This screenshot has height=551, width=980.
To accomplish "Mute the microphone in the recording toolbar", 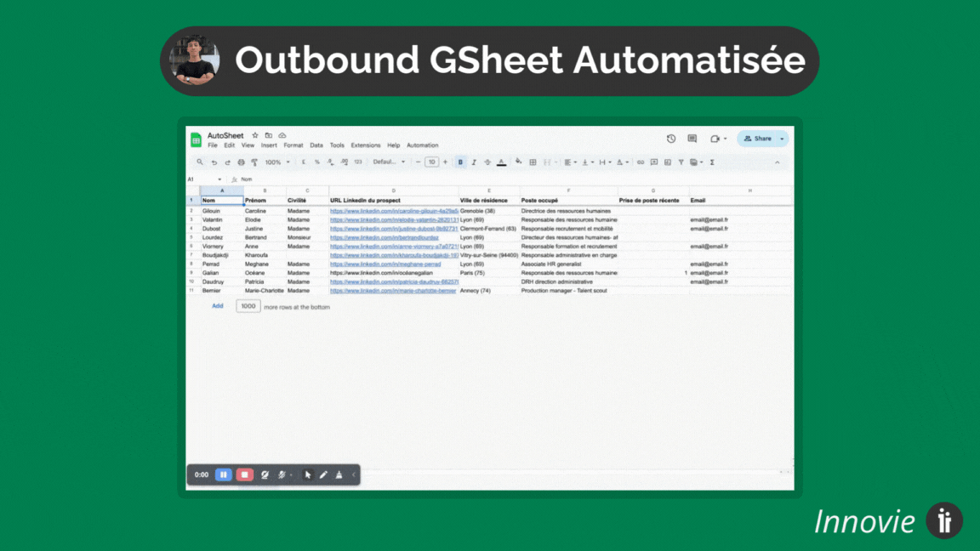I will pyautogui.click(x=281, y=474).
